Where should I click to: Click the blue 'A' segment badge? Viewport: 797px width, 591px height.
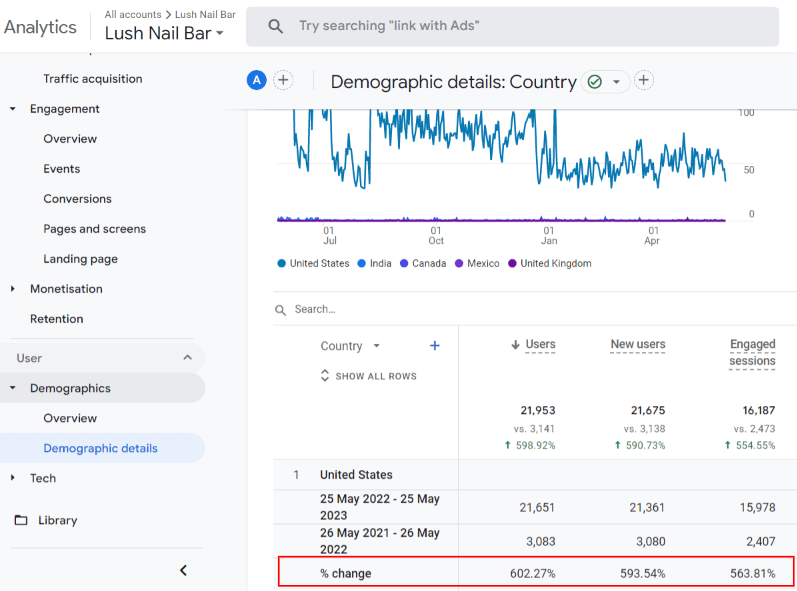tap(257, 81)
